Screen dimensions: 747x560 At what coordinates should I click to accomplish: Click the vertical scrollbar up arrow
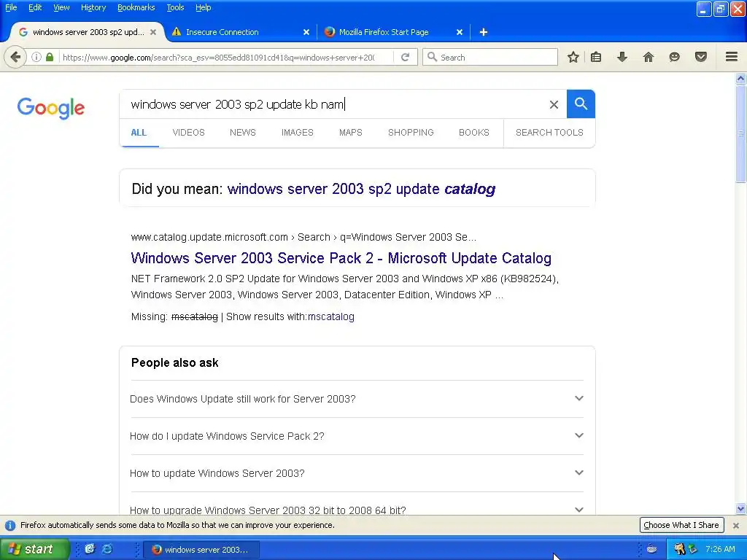(741, 78)
